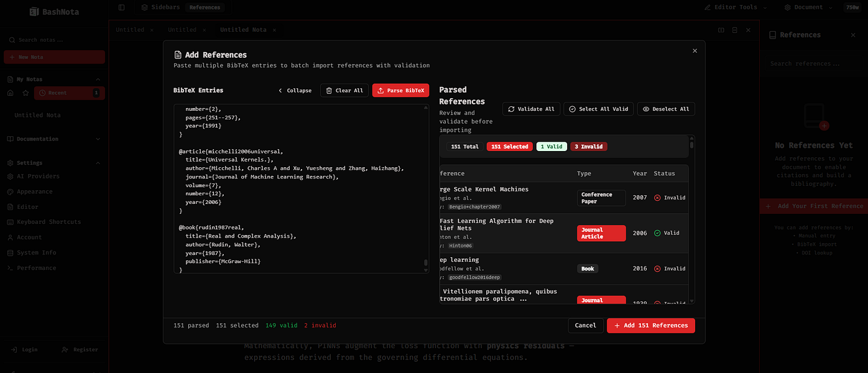
Task: Click the Hinton06 key label
Action: coord(461,246)
